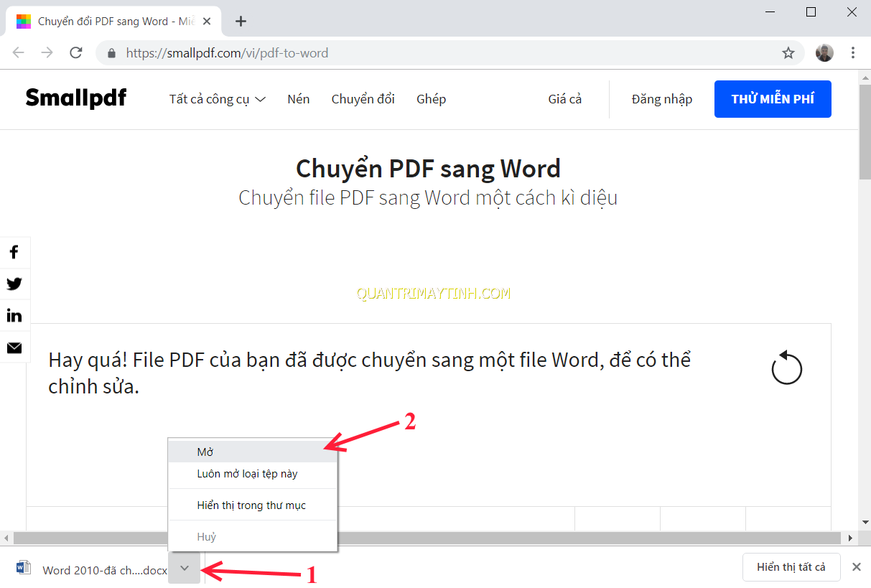Go back to previous page
The image size is (871, 588).
pos(19,52)
